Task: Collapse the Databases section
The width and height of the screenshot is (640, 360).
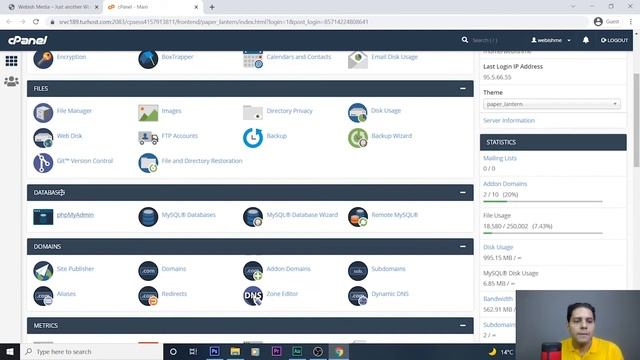Action: 462,192
